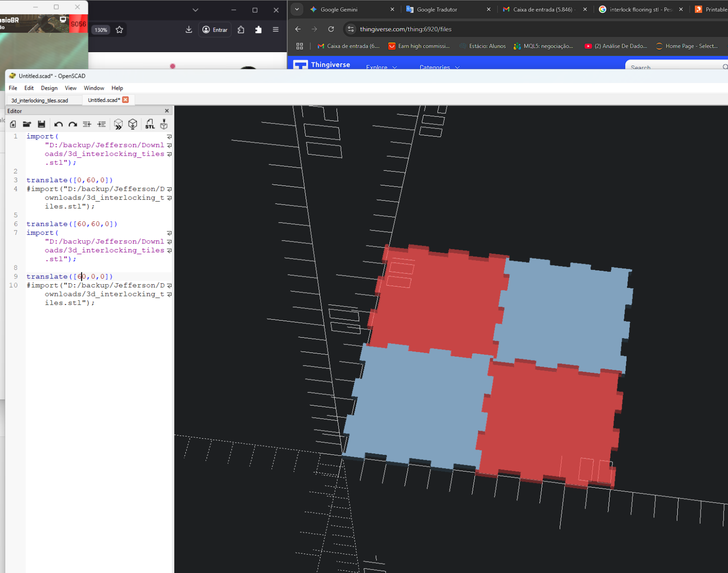Open Firefox list-all-tabs dropdown arrow
Viewport: 728px width, 573px height.
pos(195,10)
